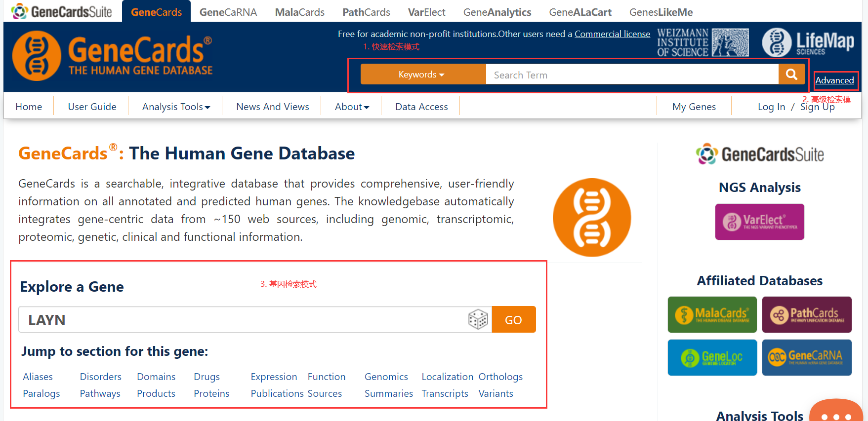Open the Advanced search link
868x421 pixels.
[834, 80]
